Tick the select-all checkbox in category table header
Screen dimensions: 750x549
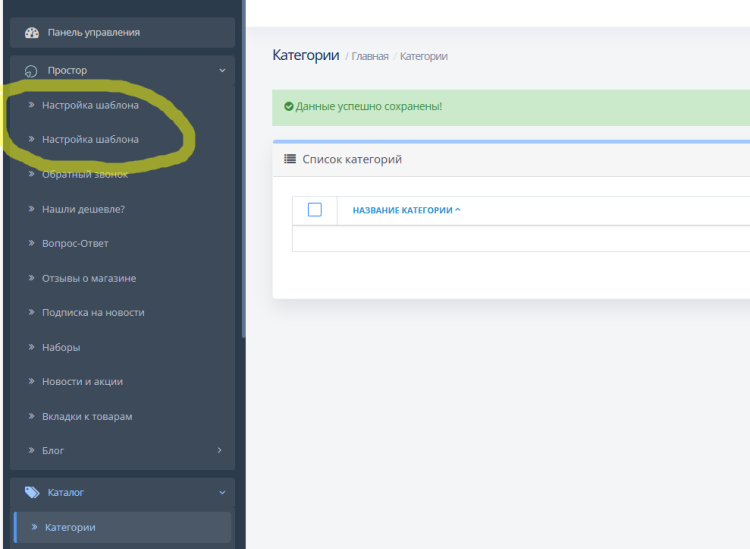pyautogui.click(x=315, y=210)
